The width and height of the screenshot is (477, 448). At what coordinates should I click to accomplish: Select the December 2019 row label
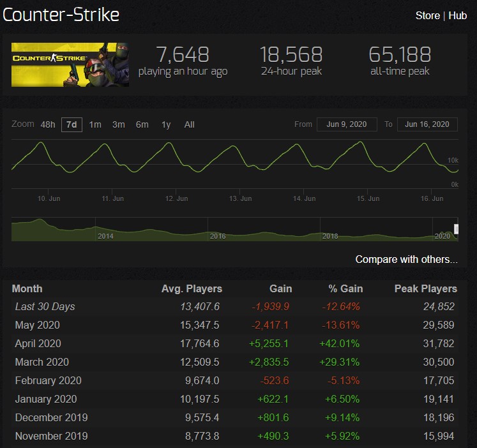(x=52, y=417)
